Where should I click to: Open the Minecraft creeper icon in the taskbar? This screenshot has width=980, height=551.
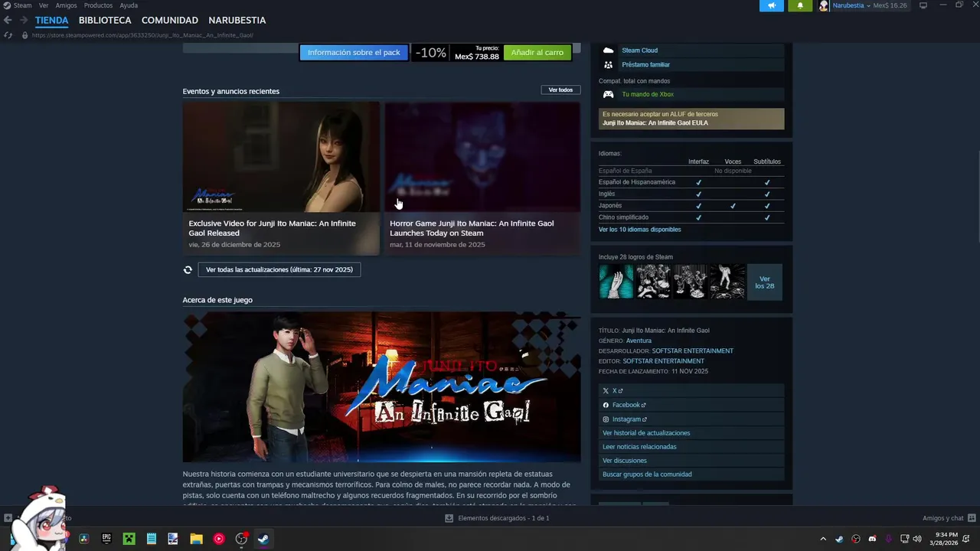pyautogui.click(x=129, y=539)
